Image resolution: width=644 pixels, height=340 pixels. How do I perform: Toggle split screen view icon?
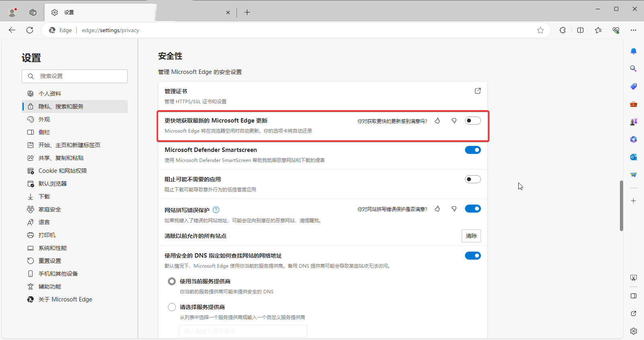[580, 30]
